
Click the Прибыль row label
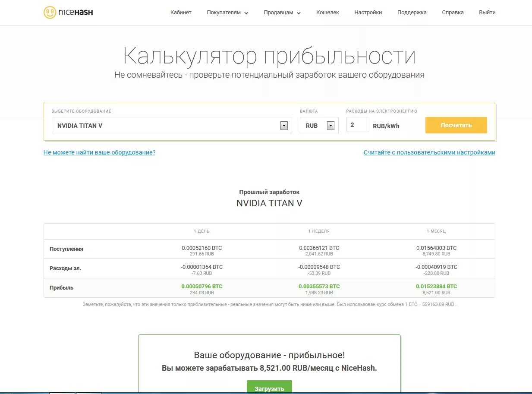61,288
